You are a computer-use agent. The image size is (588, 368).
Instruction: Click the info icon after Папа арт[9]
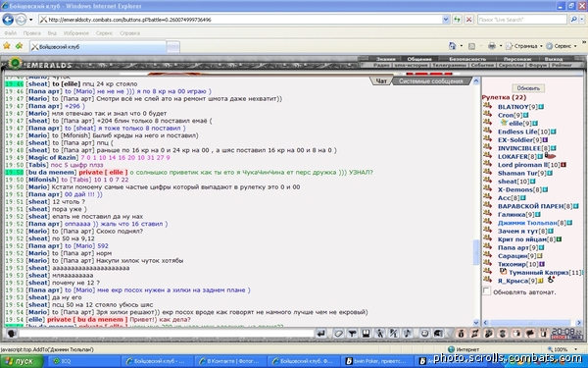coord(542,248)
